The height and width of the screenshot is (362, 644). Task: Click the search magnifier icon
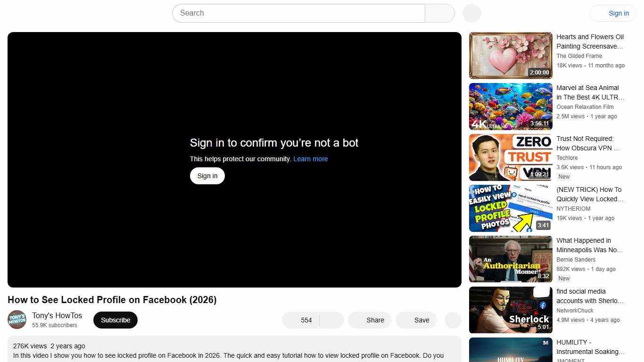click(439, 13)
